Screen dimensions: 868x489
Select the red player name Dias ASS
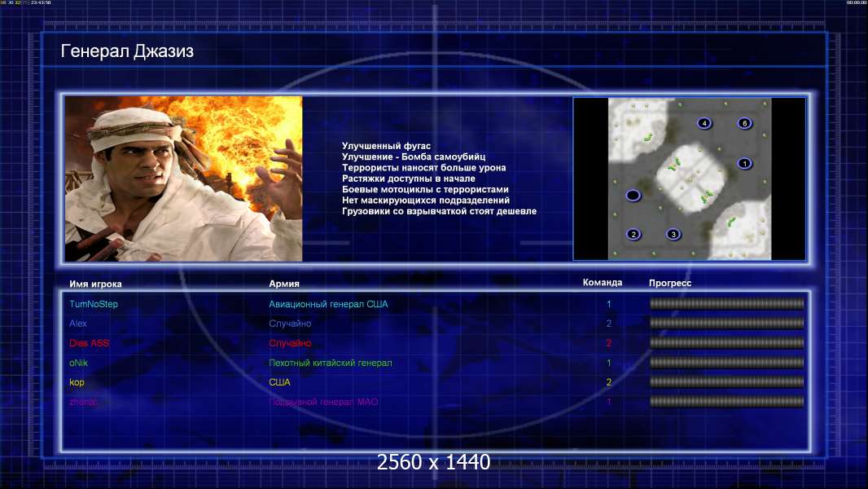click(x=90, y=343)
